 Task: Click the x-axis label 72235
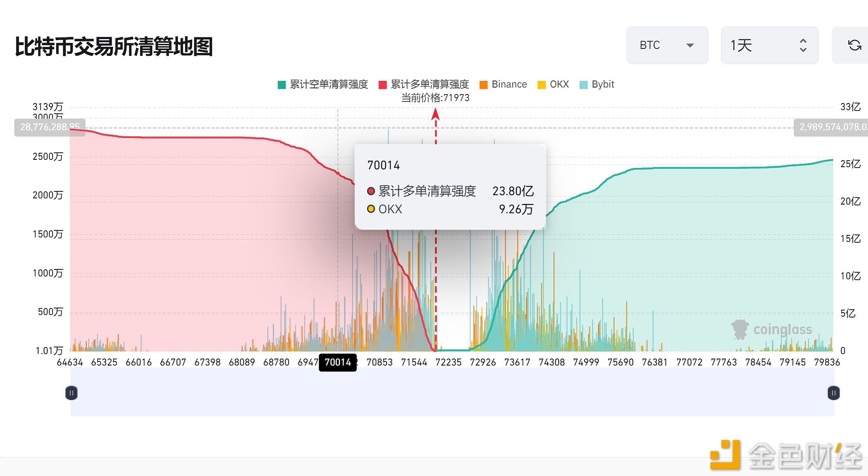[449, 362]
